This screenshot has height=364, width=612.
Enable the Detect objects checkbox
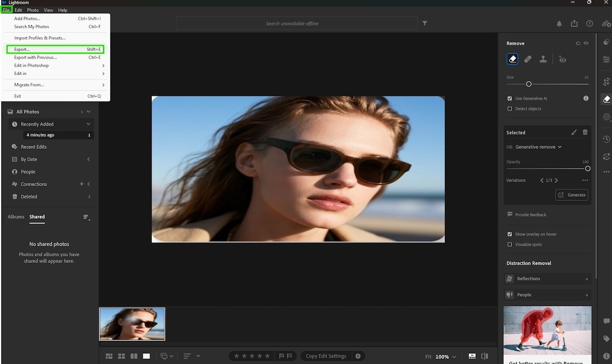[509, 109]
